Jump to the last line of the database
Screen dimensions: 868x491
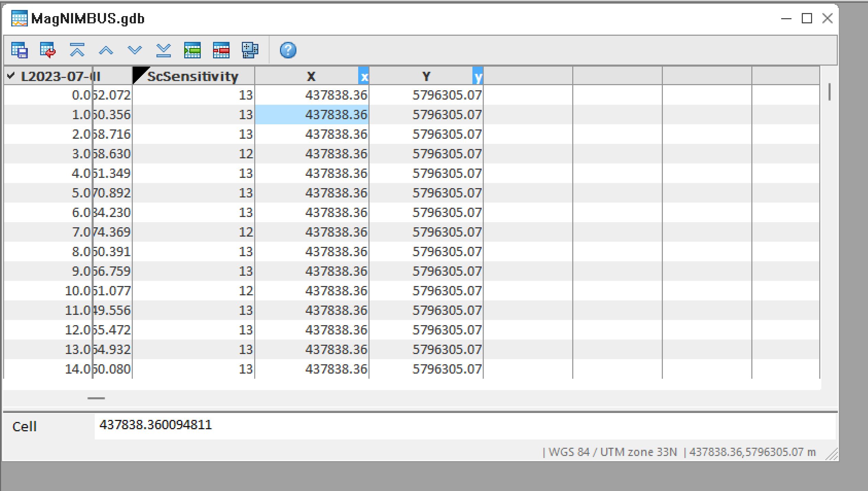(x=164, y=51)
